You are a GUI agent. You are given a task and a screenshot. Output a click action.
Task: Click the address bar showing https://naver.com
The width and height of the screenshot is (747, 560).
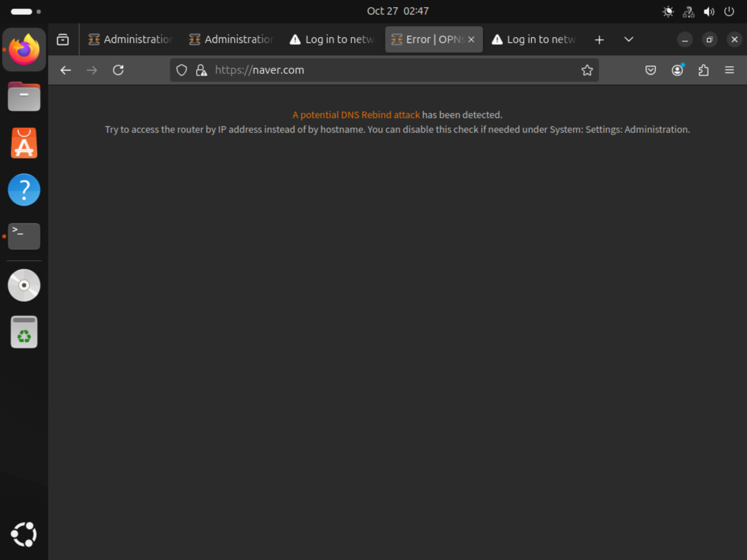pos(384,70)
